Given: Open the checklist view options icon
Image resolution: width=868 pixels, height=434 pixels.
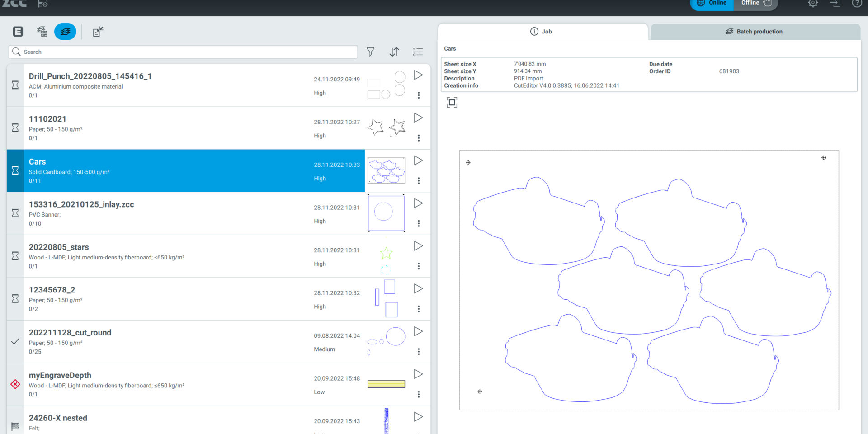Looking at the screenshot, I should 418,52.
